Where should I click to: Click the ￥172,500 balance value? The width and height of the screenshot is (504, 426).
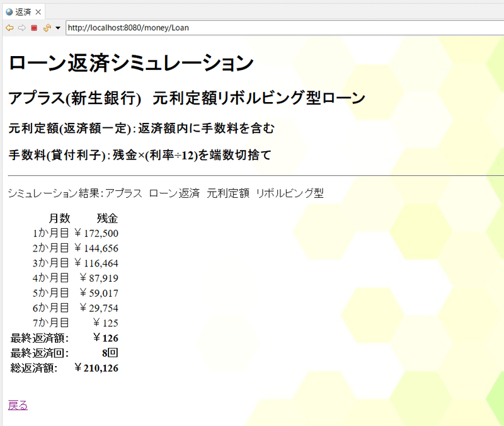coord(96,233)
